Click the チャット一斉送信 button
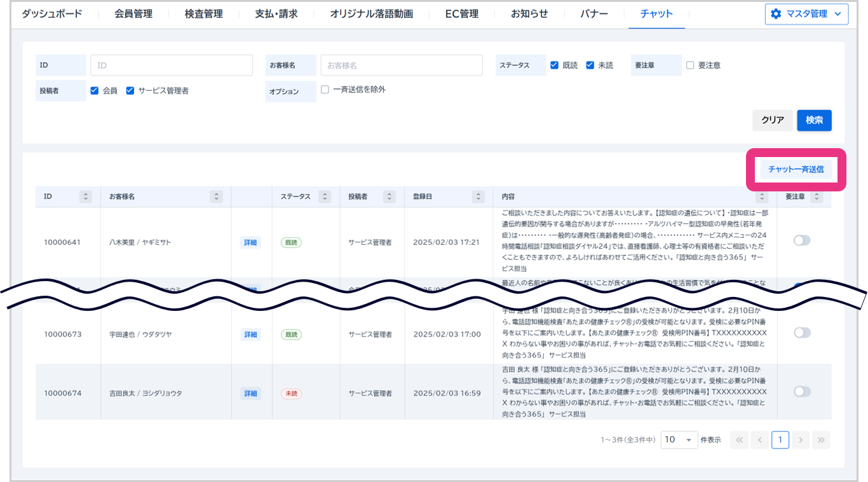Image resolution: width=868 pixels, height=482 pixels. click(x=796, y=169)
